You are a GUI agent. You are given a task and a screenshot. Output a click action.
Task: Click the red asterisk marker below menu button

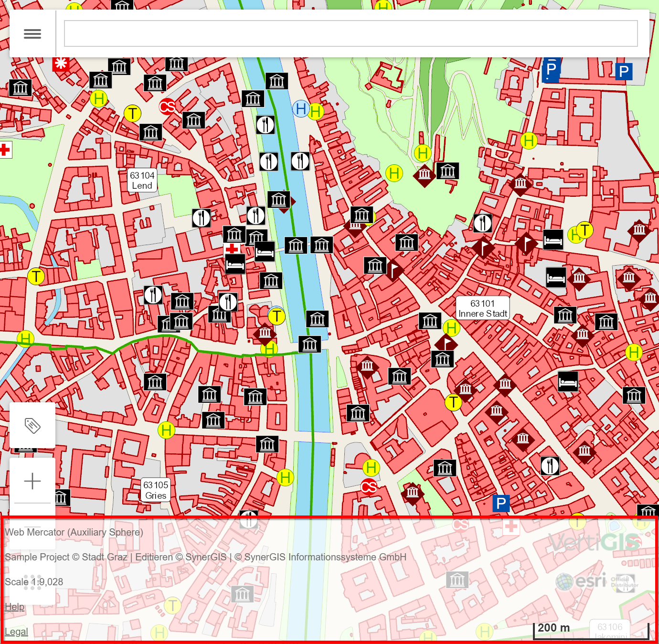(x=61, y=64)
